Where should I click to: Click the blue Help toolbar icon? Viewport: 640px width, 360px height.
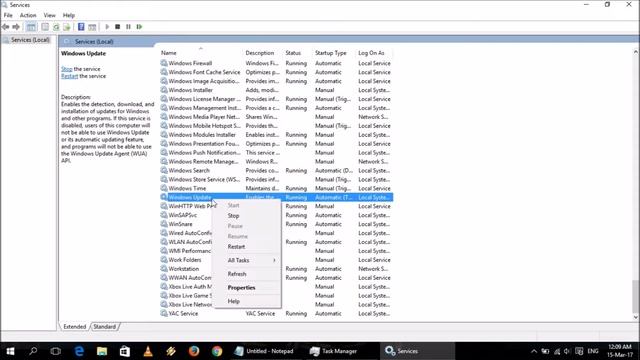pyautogui.click(x=81, y=27)
